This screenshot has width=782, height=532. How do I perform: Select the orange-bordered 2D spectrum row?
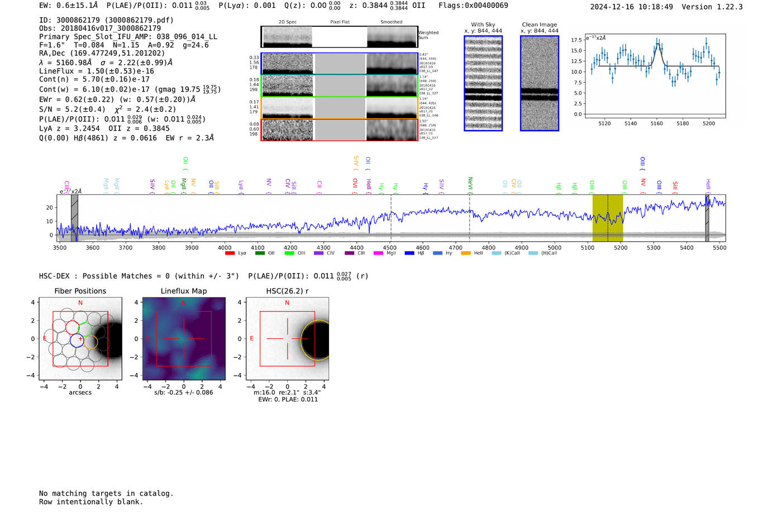tap(340, 108)
